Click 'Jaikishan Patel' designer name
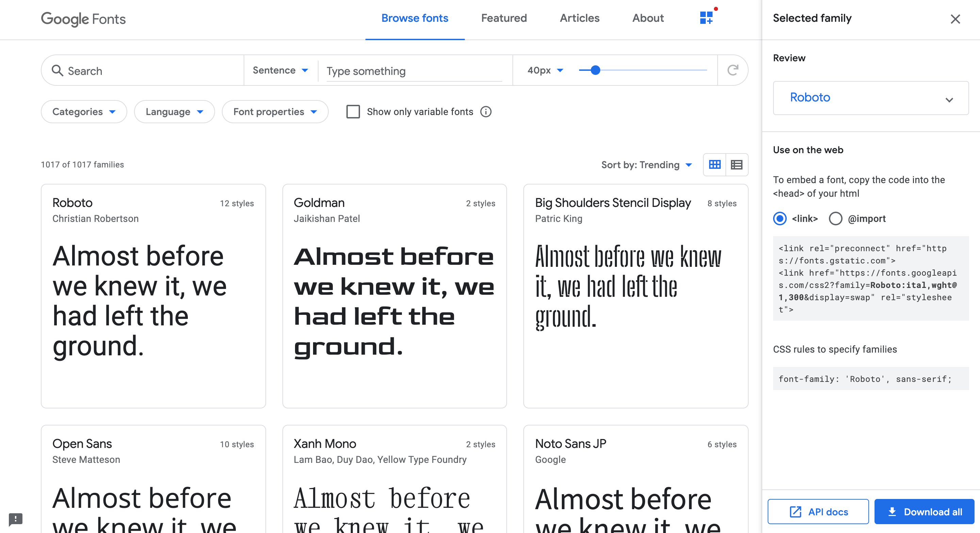Image resolution: width=980 pixels, height=533 pixels. tap(327, 219)
